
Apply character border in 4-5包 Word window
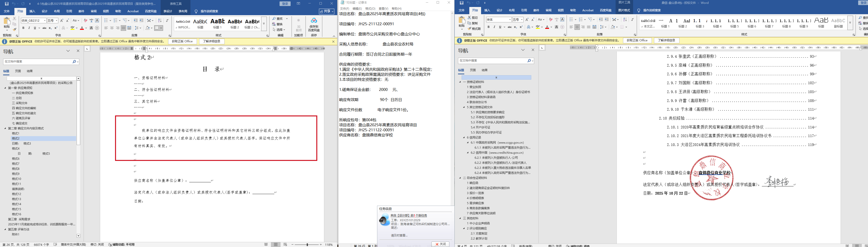point(97,21)
